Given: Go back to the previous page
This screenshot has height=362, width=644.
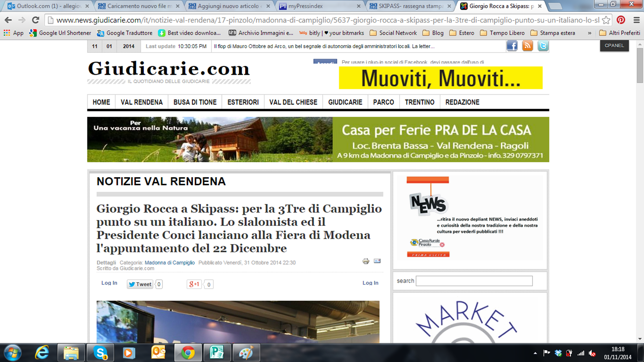Looking at the screenshot, I should (8, 20).
